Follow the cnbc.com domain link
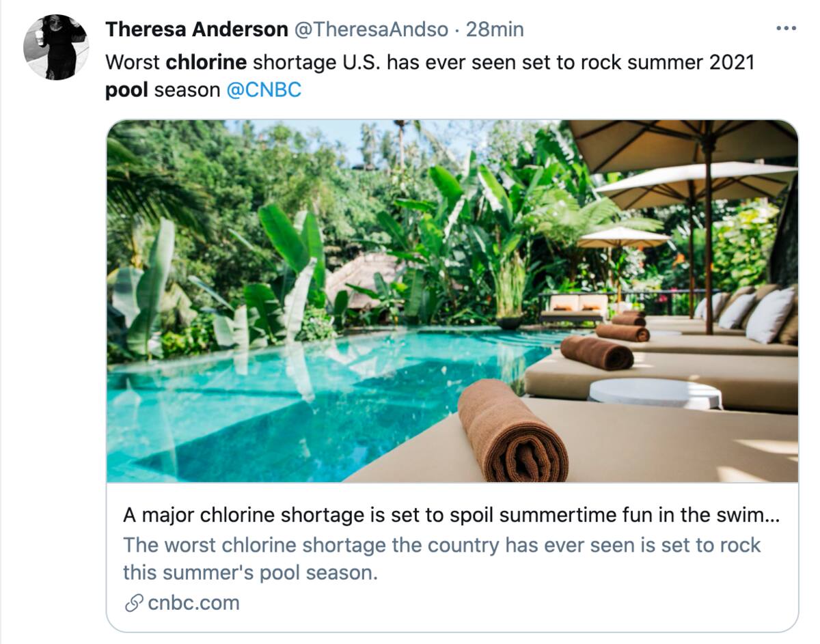Image resolution: width=820 pixels, height=644 pixels. point(193,603)
